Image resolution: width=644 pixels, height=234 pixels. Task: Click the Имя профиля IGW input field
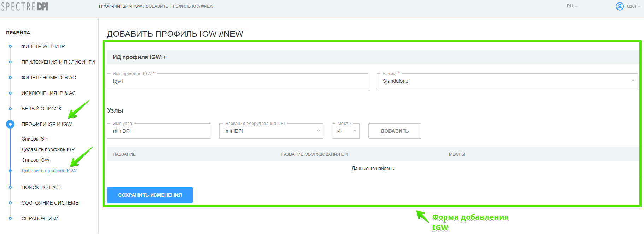tap(238, 81)
